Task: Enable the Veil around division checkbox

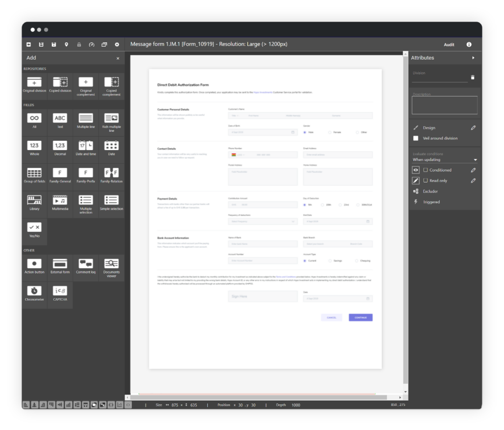Action: click(x=416, y=138)
